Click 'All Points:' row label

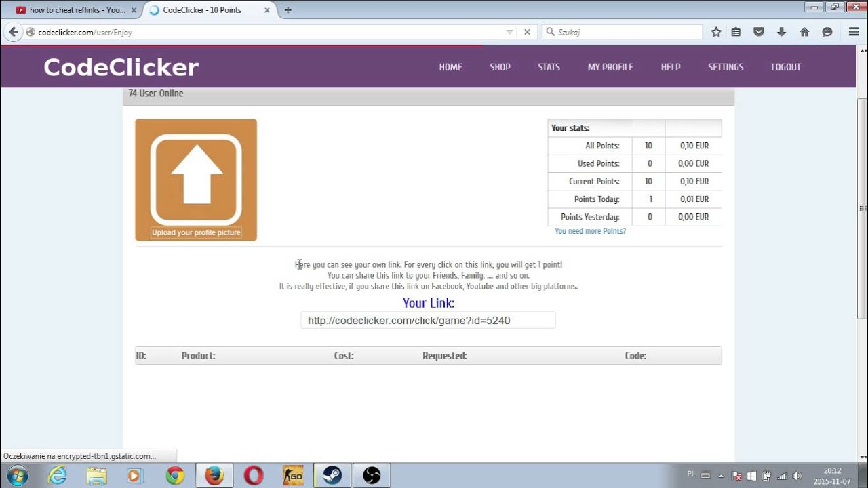point(602,146)
